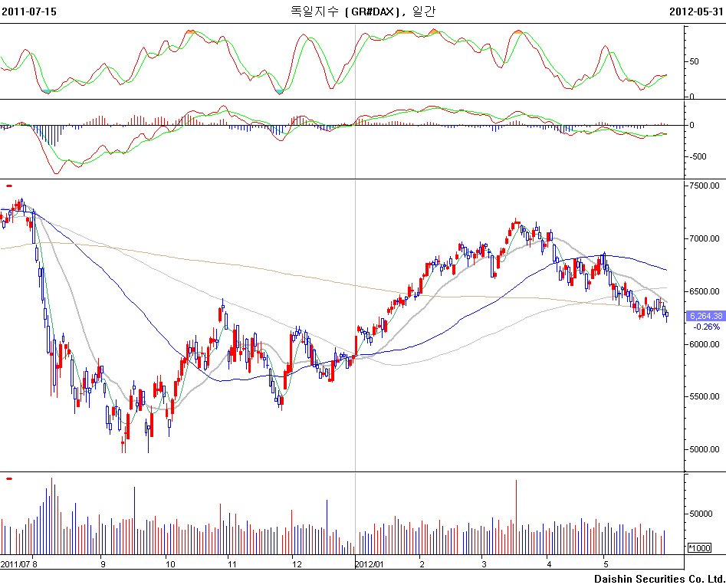726x588 pixels.
Task: Click the first cyan oversold marker on the stochastic chart
Action: (x=48, y=91)
